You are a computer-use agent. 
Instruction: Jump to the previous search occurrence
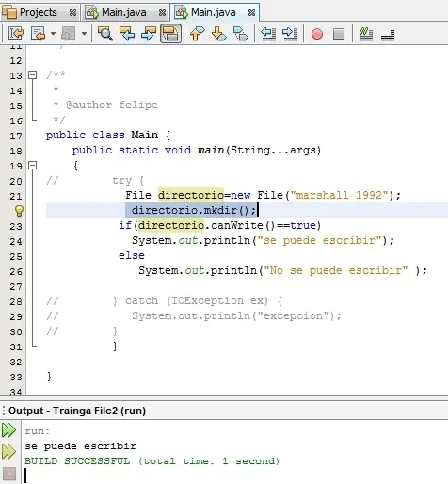[x=127, y=33]
